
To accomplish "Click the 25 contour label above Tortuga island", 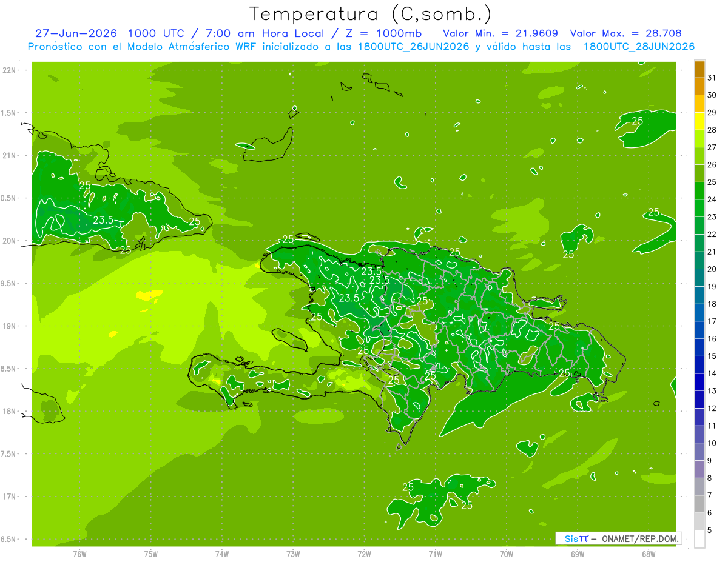I will 288,239.
